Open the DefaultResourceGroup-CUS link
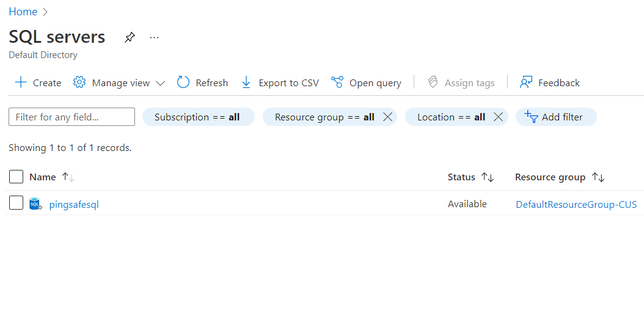The width and height of the screenshot is (644, 327). tap(576, 204)
